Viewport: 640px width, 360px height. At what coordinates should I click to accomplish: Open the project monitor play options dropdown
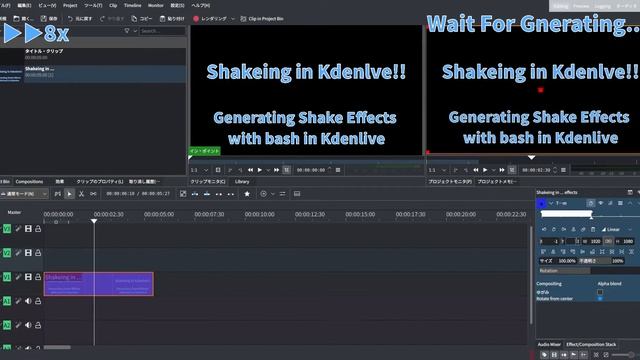click(493, 170)
